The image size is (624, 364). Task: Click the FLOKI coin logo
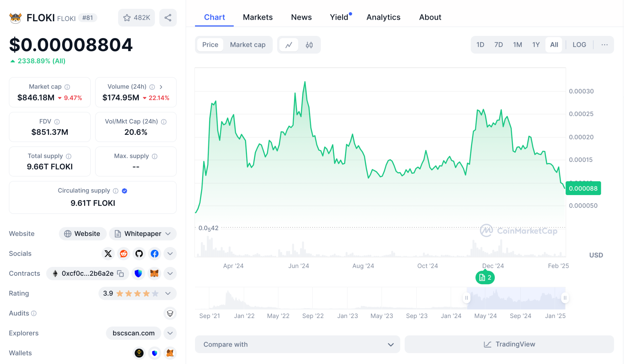(x=15, y=18)
